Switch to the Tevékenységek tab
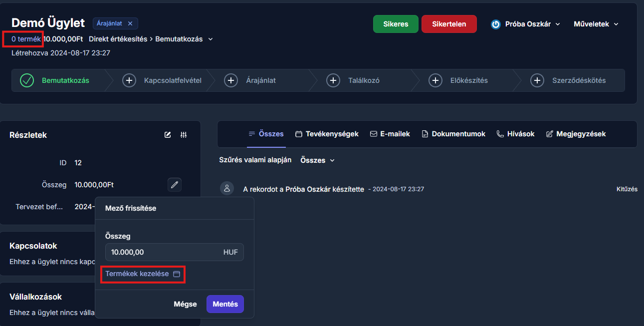Image resolution: width=644 pixels, height=326 pixels. 327,134
